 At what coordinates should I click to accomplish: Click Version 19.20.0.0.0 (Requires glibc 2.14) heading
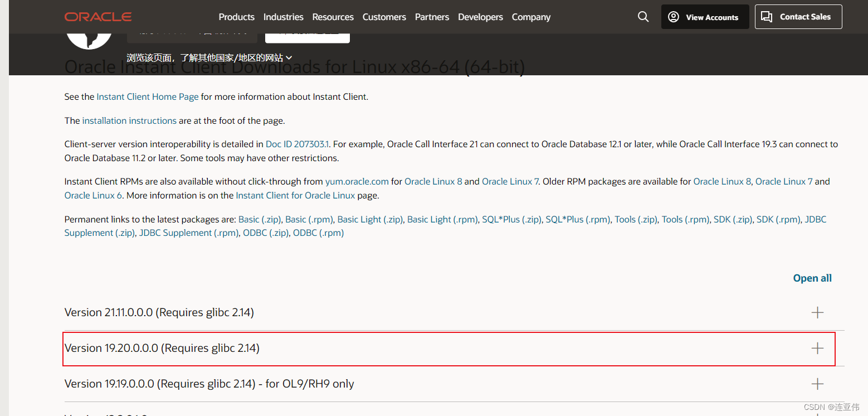(162, 348)
